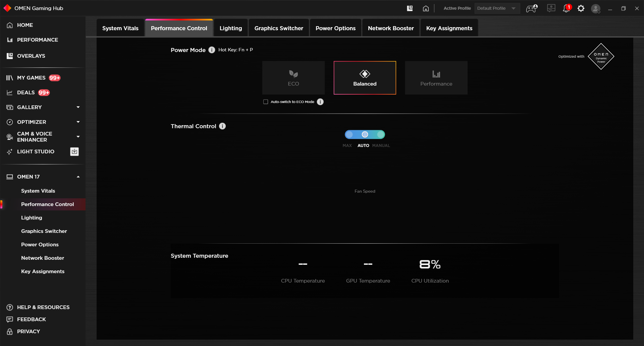Image resolution: width=644 pixels, height=346 pixels.
Task: Switch to the Key Assignments tab
Action: click(x=449, y=28)
